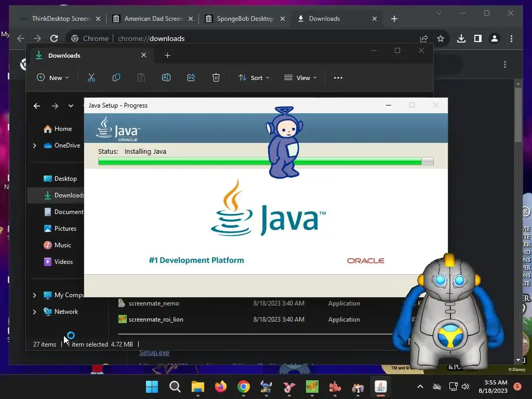Screen dimensions: 532x399
Task: Open Chrome downloads toolbar icon
Action: coord(461,38)
